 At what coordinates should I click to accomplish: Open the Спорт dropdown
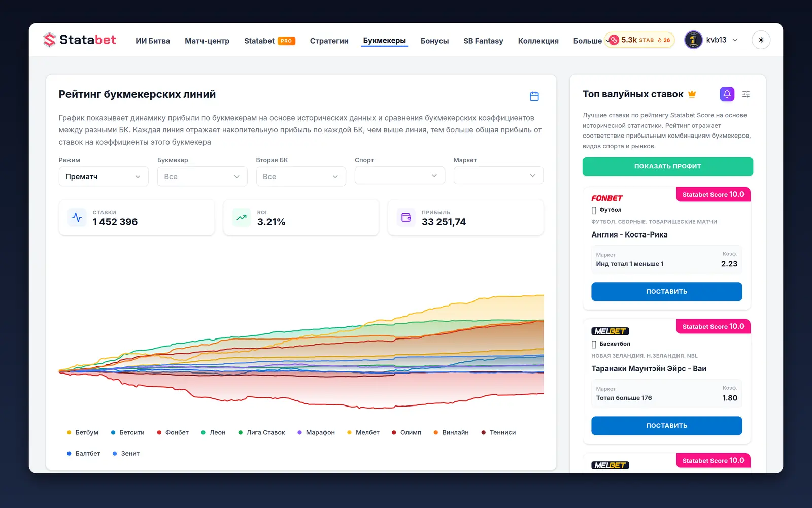[x=400, y=176]
